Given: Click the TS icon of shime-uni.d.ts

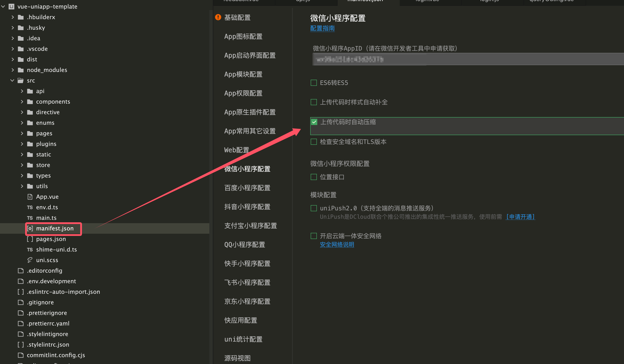Looking at the screenshot, I should [x=30, y=250].
